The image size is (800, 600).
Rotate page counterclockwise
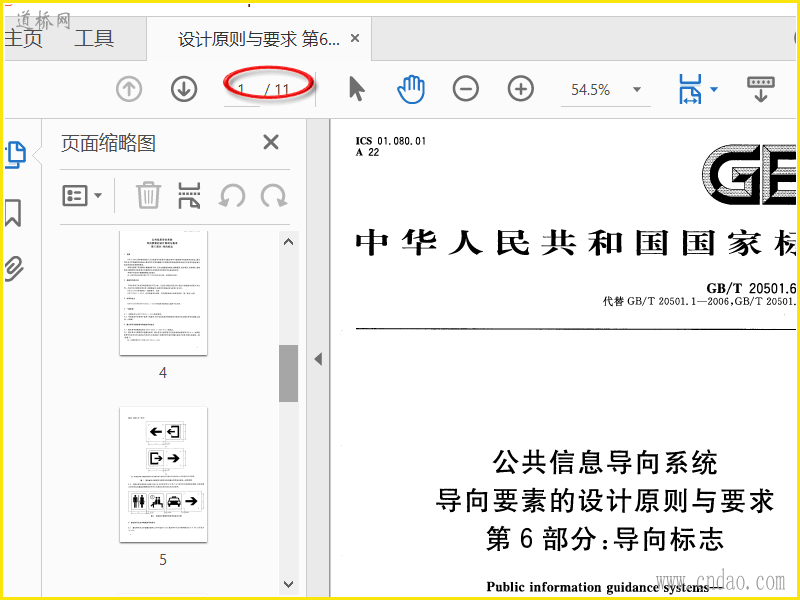[x=232, y=195]
